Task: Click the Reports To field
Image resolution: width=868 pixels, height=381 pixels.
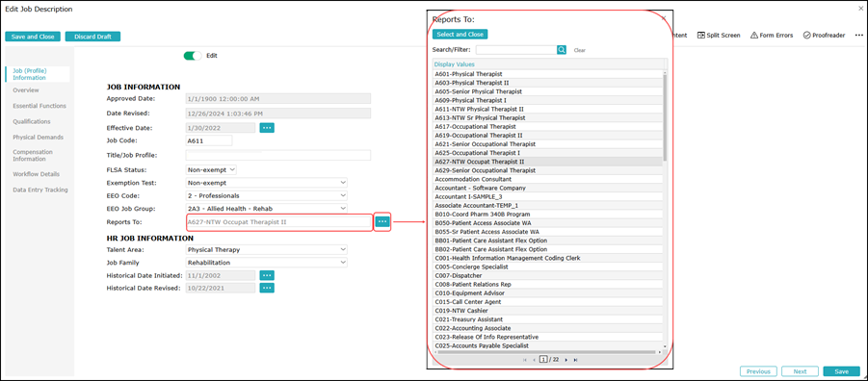Action: coord(277,221)
